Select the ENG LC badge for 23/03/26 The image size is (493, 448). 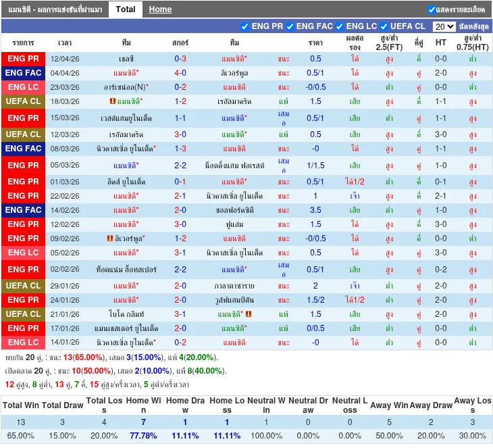coord(24,87)
